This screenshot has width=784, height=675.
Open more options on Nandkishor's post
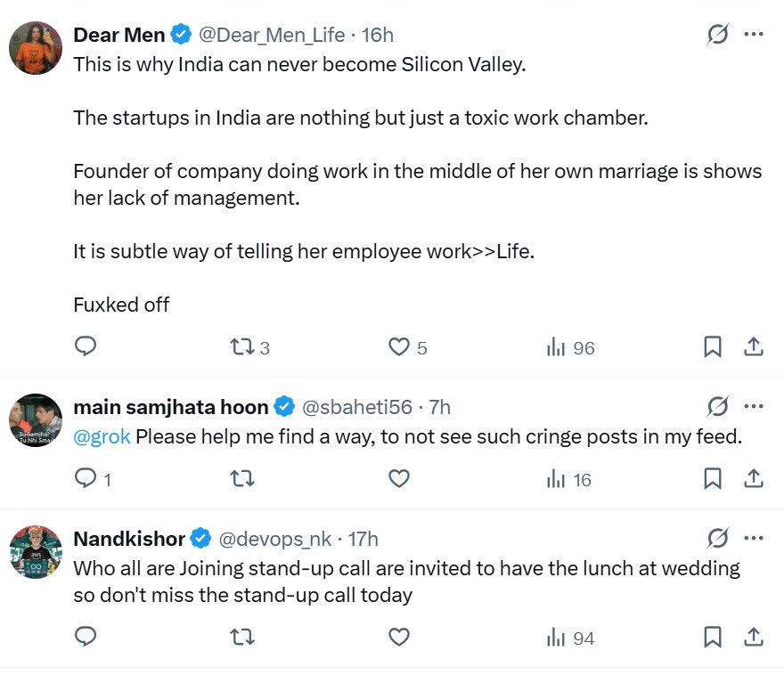coord(754,539)
